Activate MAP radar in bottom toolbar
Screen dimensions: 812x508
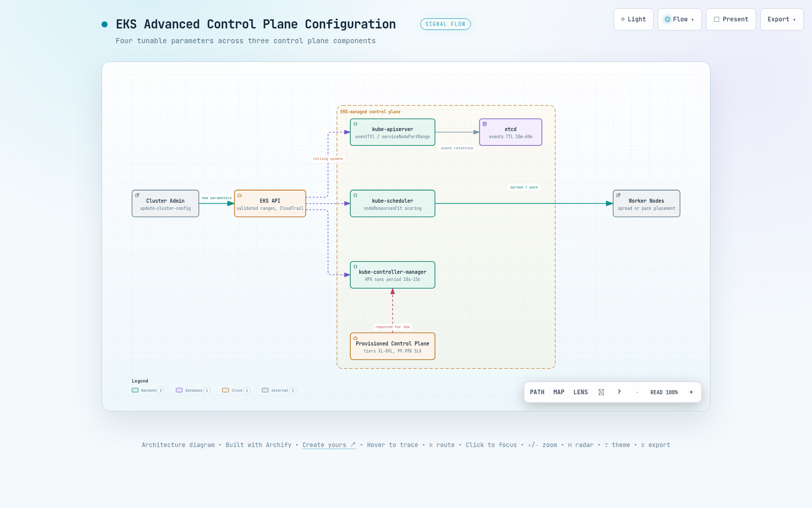click(559, 392)
